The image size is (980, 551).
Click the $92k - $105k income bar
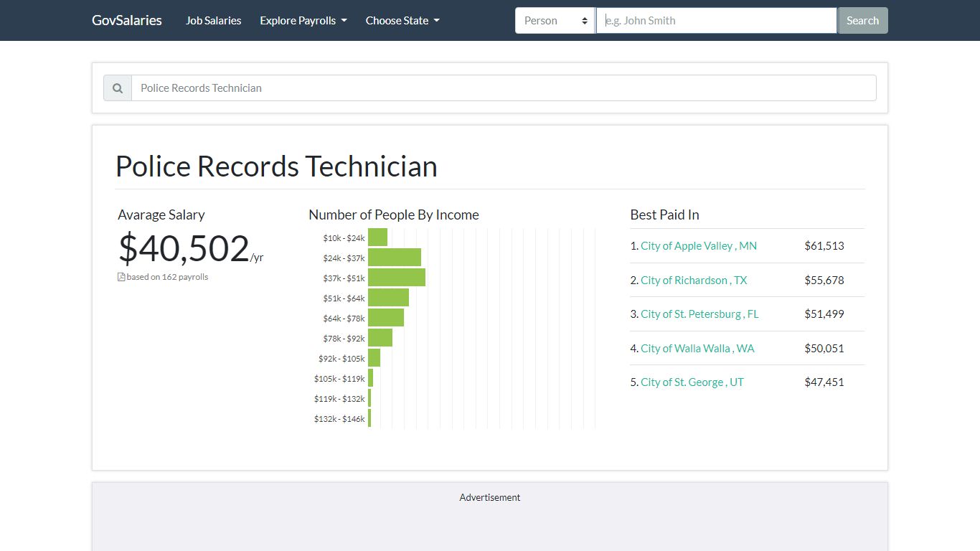click(374, 358)
